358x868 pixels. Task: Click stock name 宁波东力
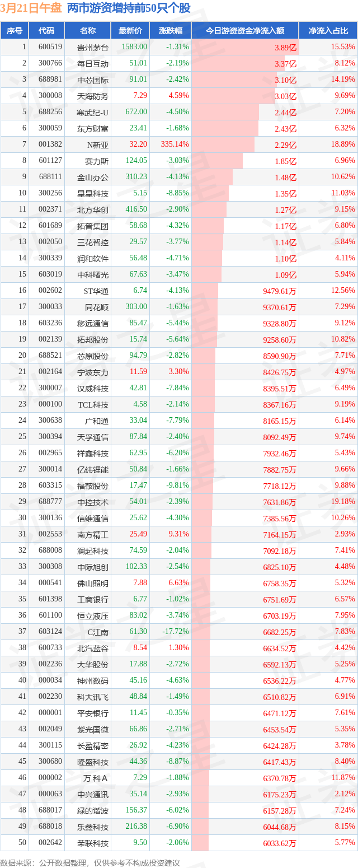click(x=93, y=372)
